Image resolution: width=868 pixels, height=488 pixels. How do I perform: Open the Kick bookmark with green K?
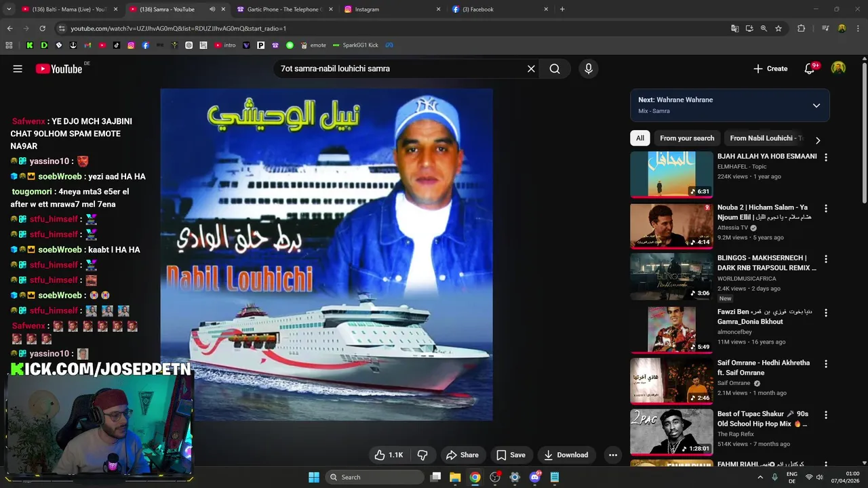[29, 45]
